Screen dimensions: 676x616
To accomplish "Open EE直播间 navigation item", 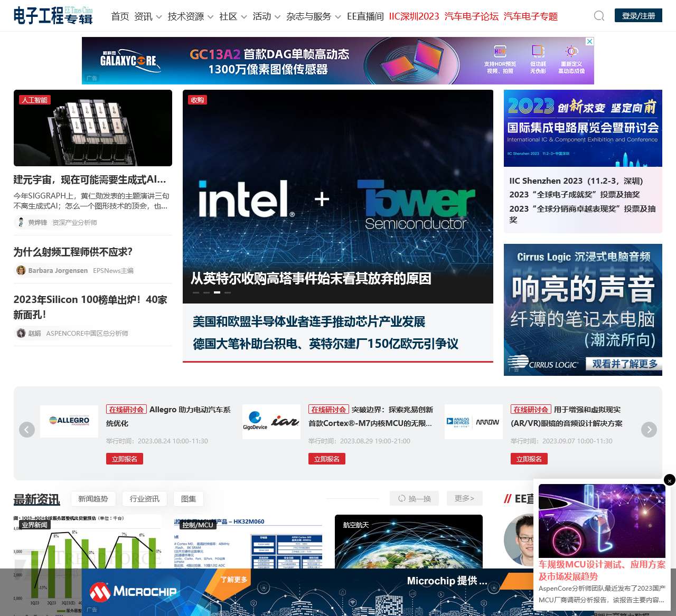I will pyautogui.click(x=365, y=16).
